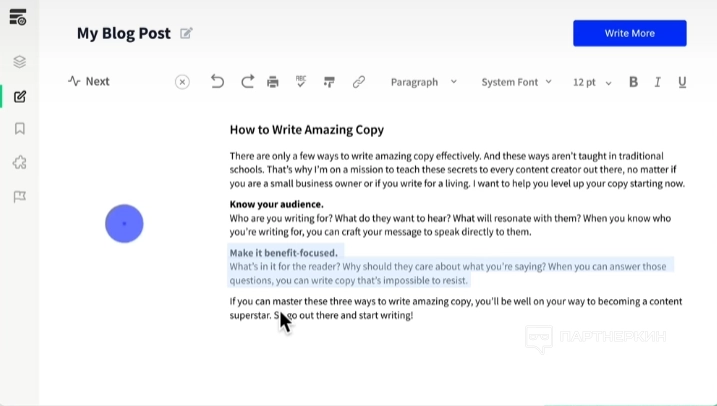The image size is (717, 406).
Task: Click the sentence Who are you writing for?
Action: click(x=281, y=218)
